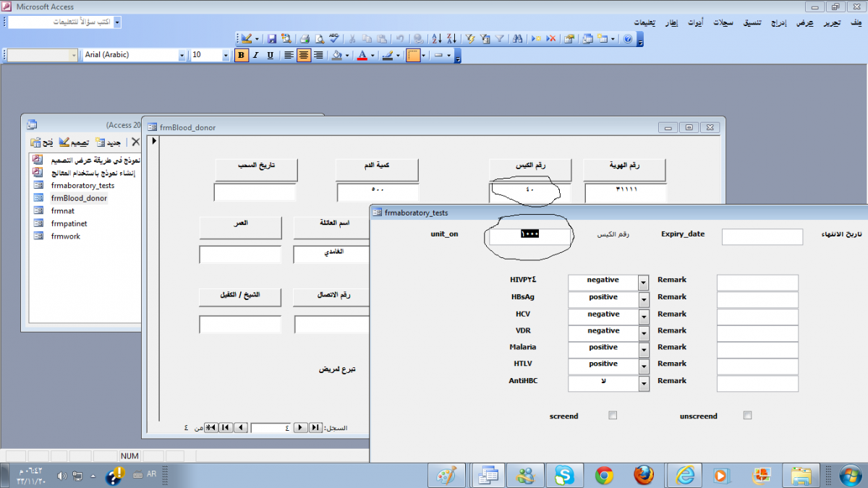The width and height of the screenshot is (868, 488).
Task: Click the Save record toolbar icon
Action: click(x=272, y=38)
